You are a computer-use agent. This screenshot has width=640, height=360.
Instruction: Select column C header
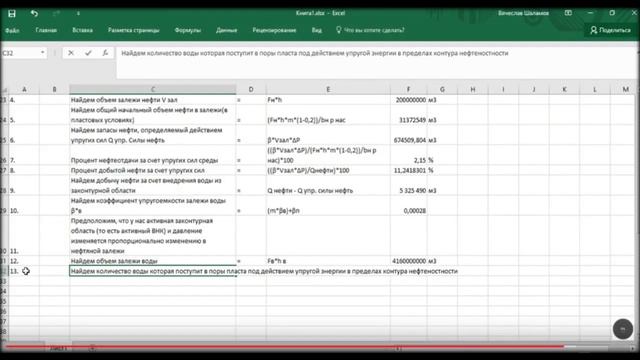(x=153, y=89)
